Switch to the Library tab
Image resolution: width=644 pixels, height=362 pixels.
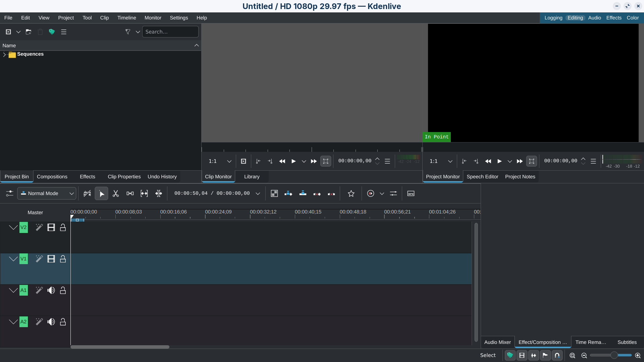(252, 177)
